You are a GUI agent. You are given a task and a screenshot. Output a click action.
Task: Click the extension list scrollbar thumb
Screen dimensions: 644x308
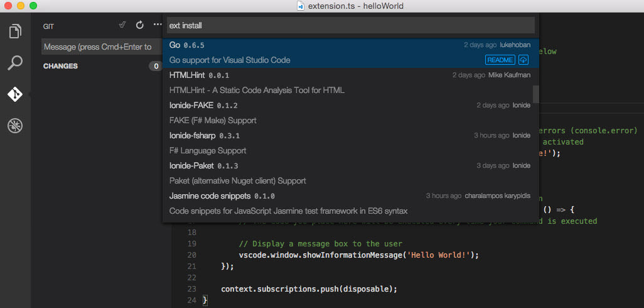pyautogui.click(x=535, y=94)
